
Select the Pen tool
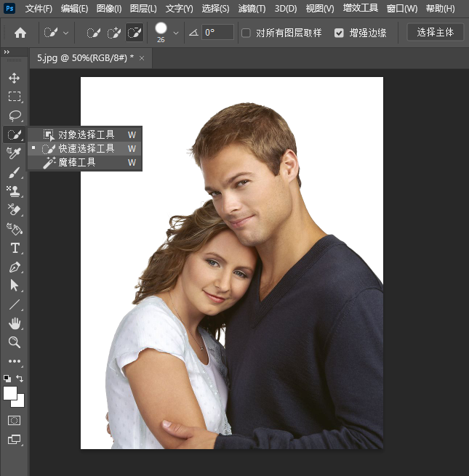pyautogui.click(x=15, y=267)
